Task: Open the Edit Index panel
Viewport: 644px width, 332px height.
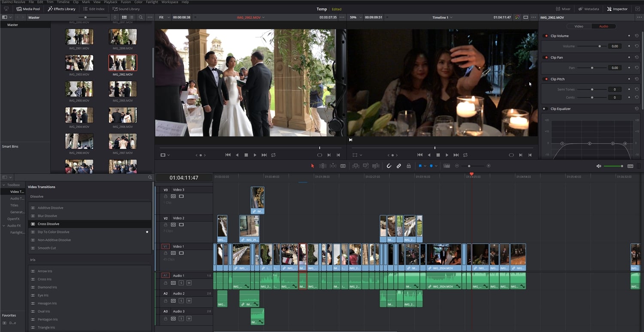Action: pos(94,9)
